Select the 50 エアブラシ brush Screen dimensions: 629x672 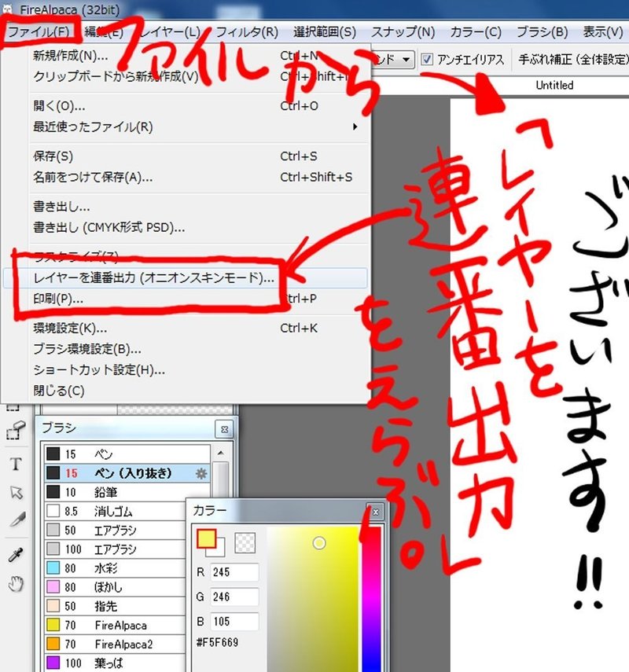pyautogui.click(x=115, y=531)
